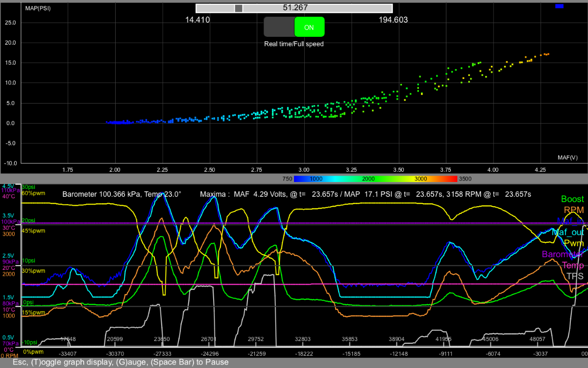The image size is (588, 368).
Task: Click the blue square indicator at top right
Action: (560, 6)
